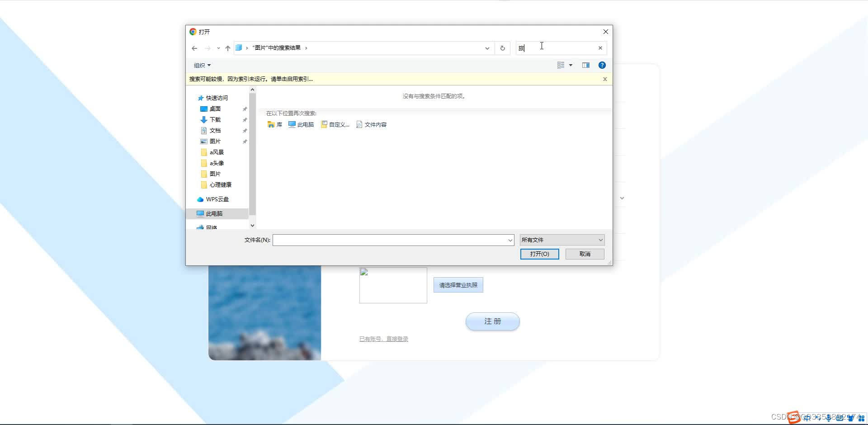Open recent locations dropdown beside forward arrow

pyautogui.click(x=218, y=48)
